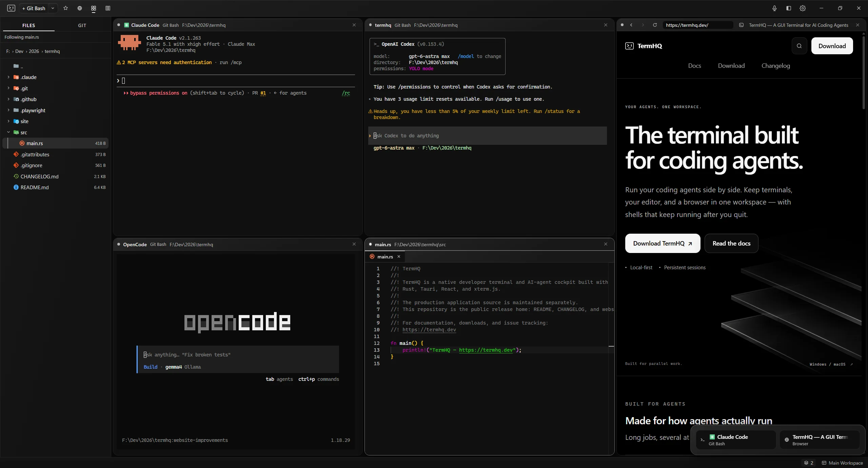Viewport: 868px width, 468px height.
Task: Click the browser URL address field
Action: click(698, 25)
